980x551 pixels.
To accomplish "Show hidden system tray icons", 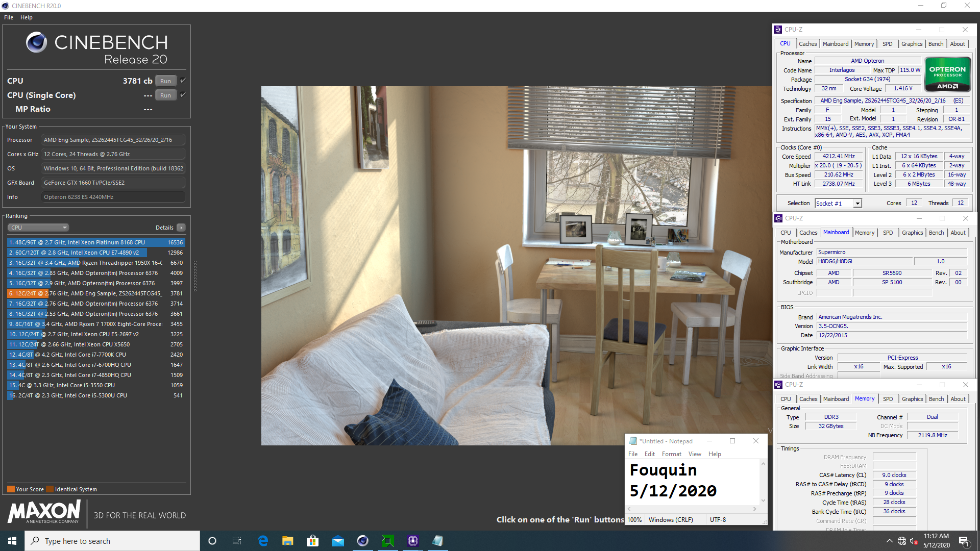I will [889, 541].
